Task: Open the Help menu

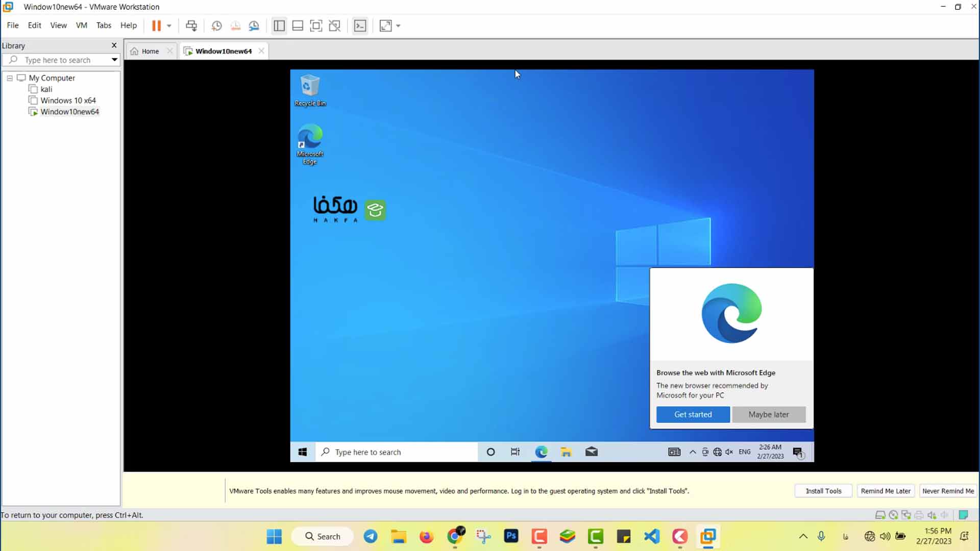Action: coord(129,25)
